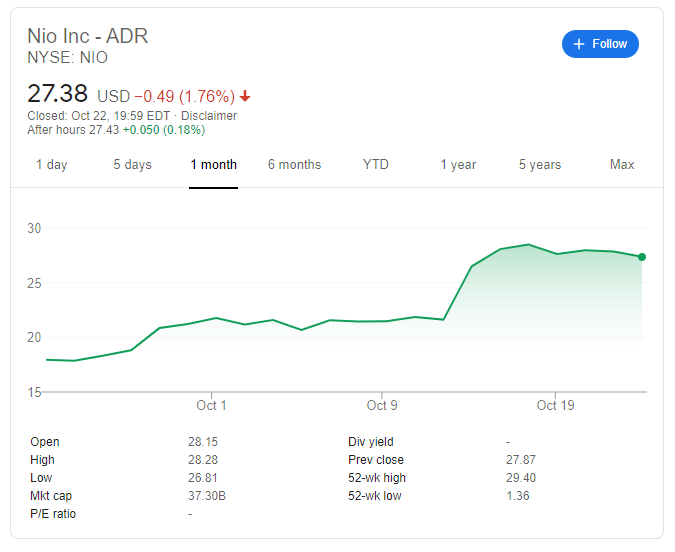Click the Prev close value 27.87
This screenshot has width=675, height=552.
[521, 460]
